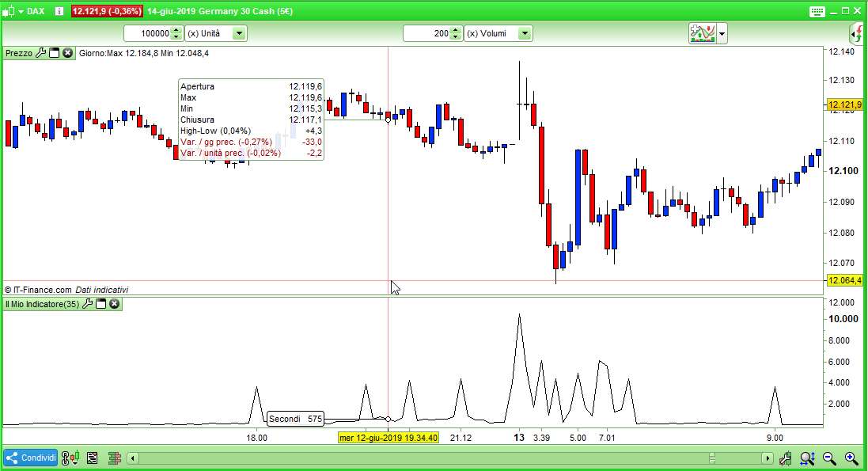Click Giorno:Max 12.184,8 Min 12.048,4 text
The height and width of the screenshot is (471, 868).
tap(144, 53)
